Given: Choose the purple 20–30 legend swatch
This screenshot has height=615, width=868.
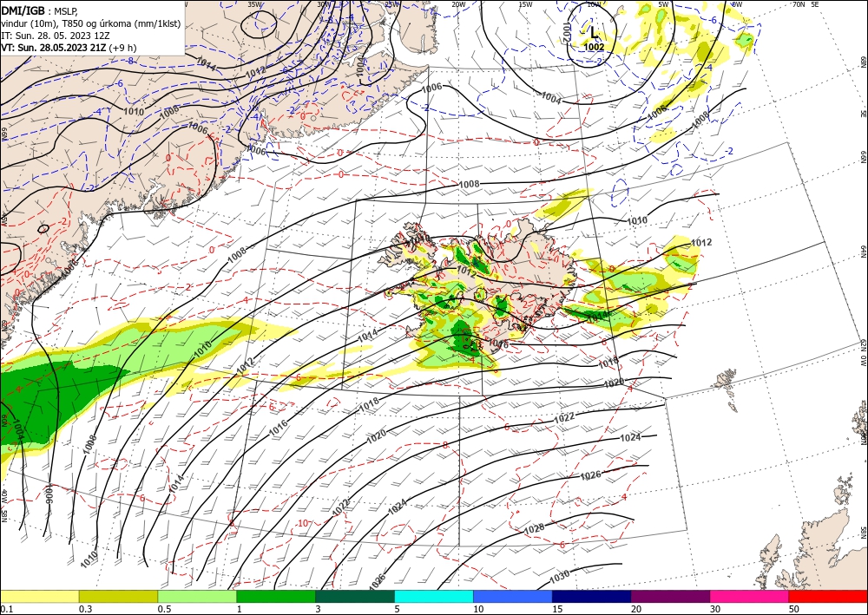Looking at the screenshot, I should coord(670,596).
